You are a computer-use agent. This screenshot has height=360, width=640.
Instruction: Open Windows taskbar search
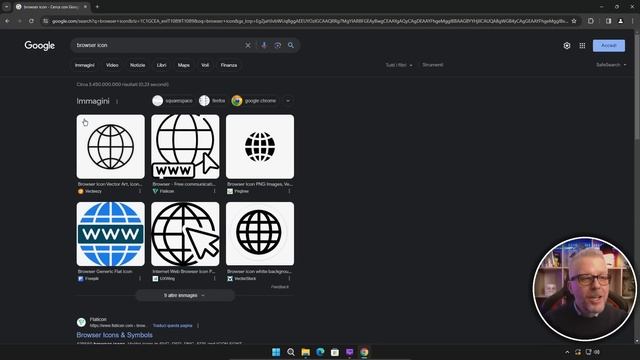coord(291,352)
